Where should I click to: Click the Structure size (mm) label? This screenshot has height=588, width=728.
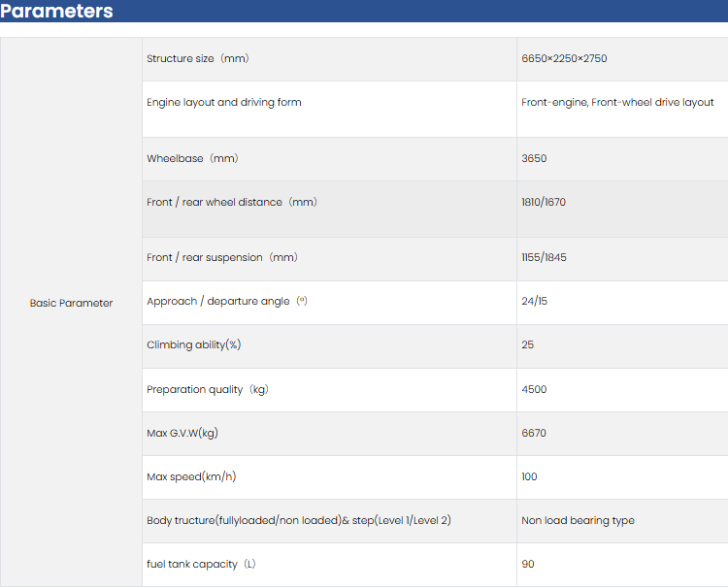[198, 58]
